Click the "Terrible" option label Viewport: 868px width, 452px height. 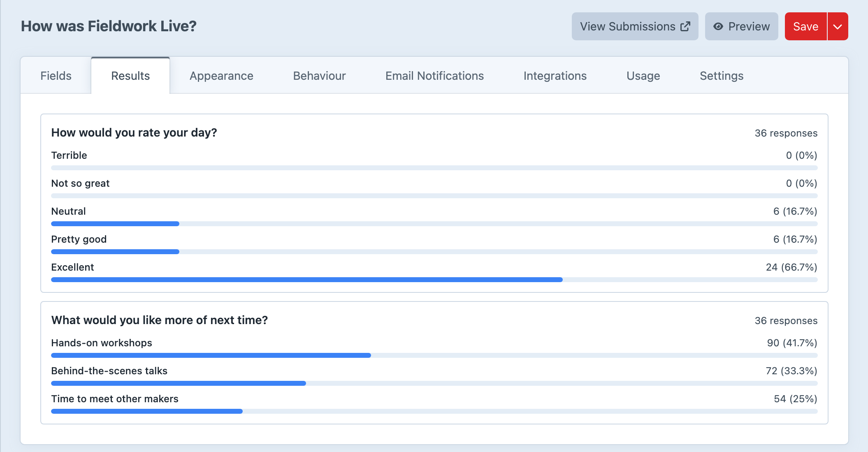[x=69, y=155]
